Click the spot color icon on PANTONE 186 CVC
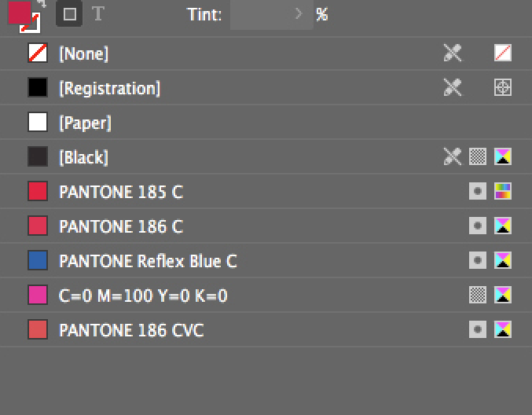The height and width of the screenshot is (415, 532). [478, 330]
